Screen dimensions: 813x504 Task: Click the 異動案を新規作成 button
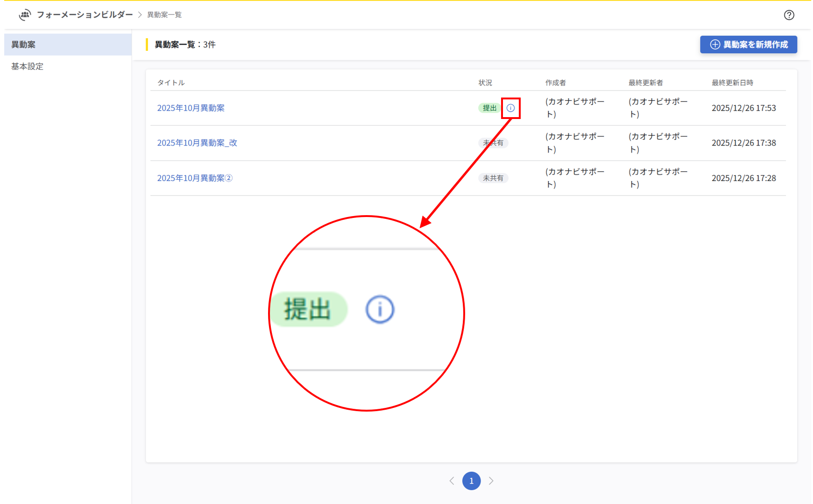pos(748,44)
